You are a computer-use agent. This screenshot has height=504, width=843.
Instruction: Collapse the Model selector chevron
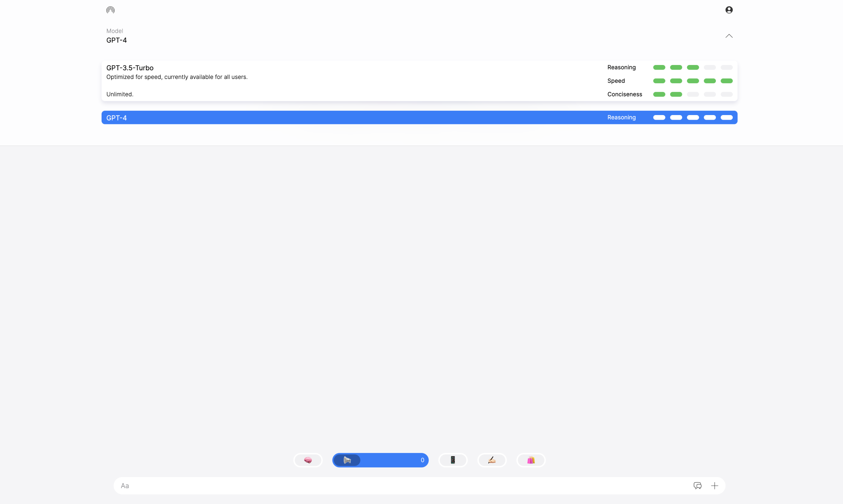coord(729,36)
